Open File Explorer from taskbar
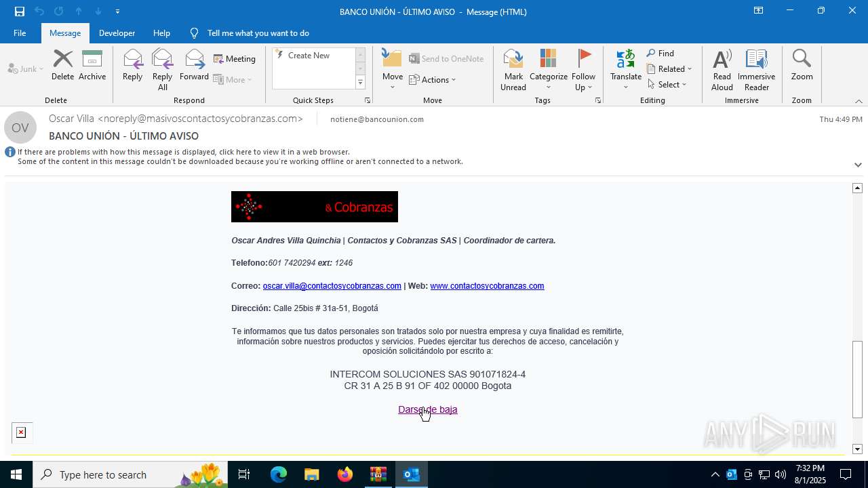The height and width of the screenshot is (488, 868). point(311,474)
